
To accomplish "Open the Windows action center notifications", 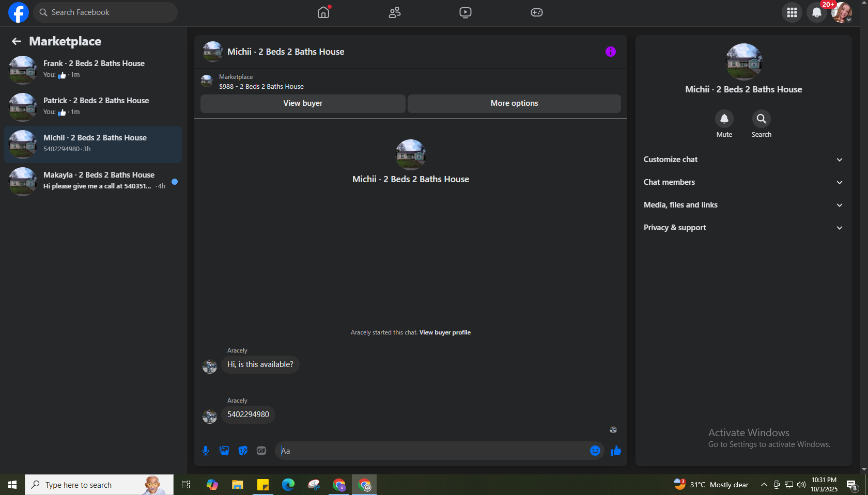I will coord(852,485).
